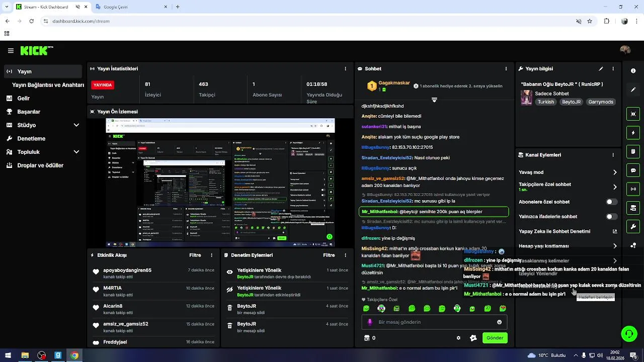Image resolution: width=644 pixels, height=362 pixels.
Task: Open new browser tab with plus button
Action: [x=178, y=7]
